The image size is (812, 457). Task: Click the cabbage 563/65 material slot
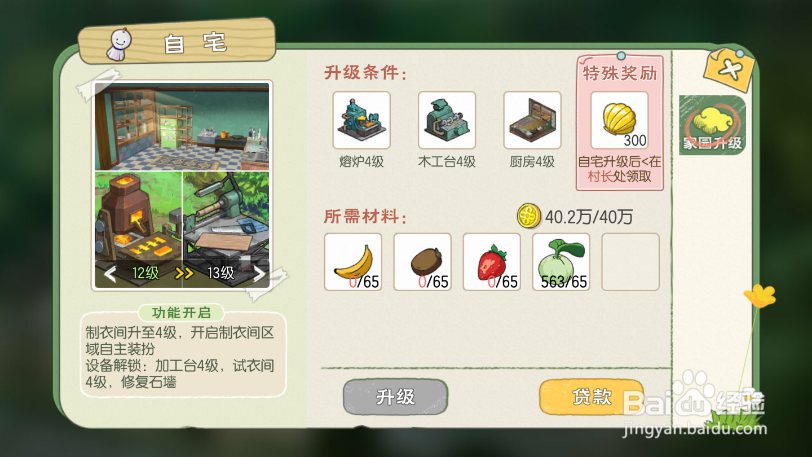tap(561, 262)
